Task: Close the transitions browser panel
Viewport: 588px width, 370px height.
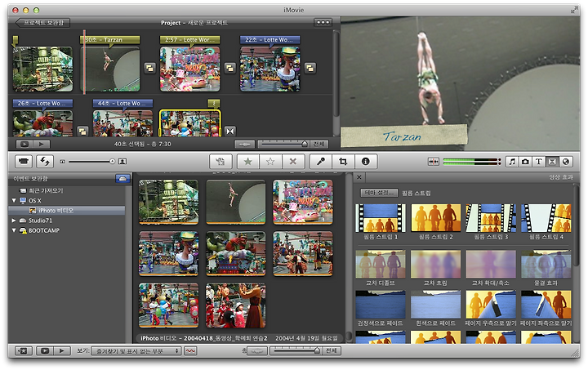Action: pyautogui.click(x=359, y=177)
